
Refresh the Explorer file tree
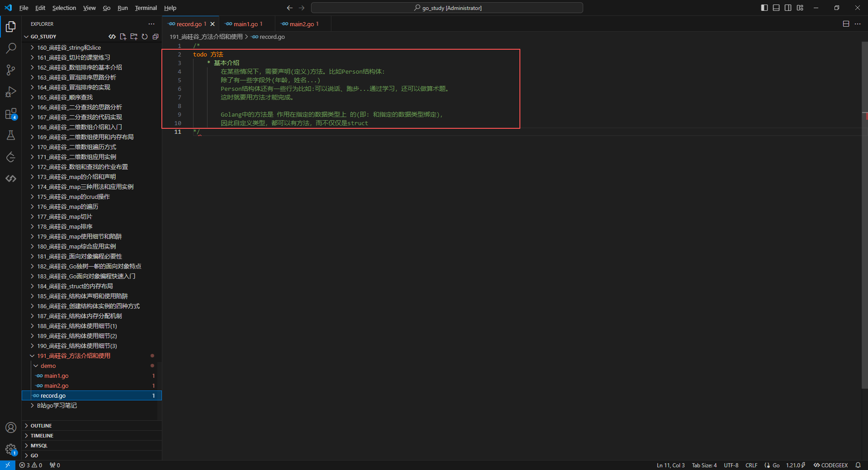pyautogui.click(x=145, y=37)
